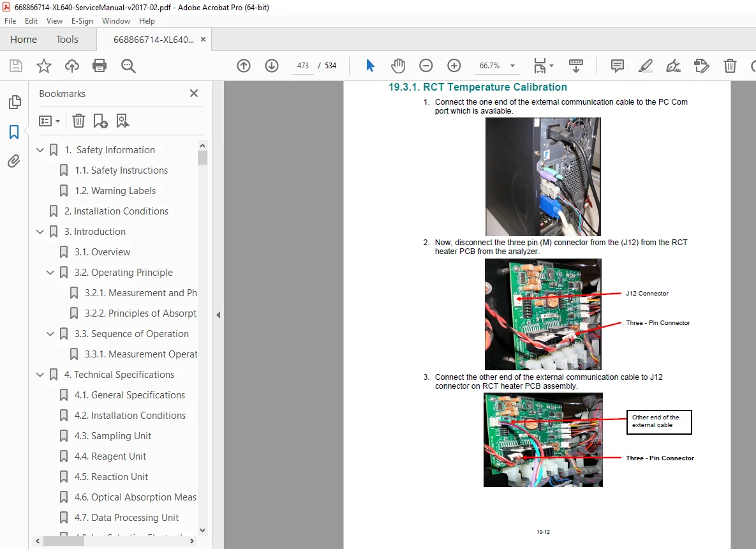
Task: Open the Edit menu
Action: (x=31, y=20)
